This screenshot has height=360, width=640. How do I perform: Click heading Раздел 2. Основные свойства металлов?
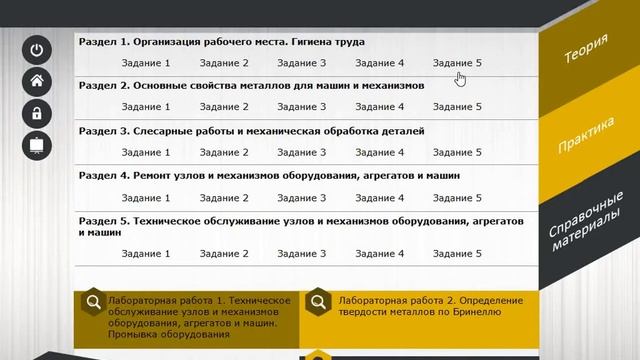pos(251,86)
